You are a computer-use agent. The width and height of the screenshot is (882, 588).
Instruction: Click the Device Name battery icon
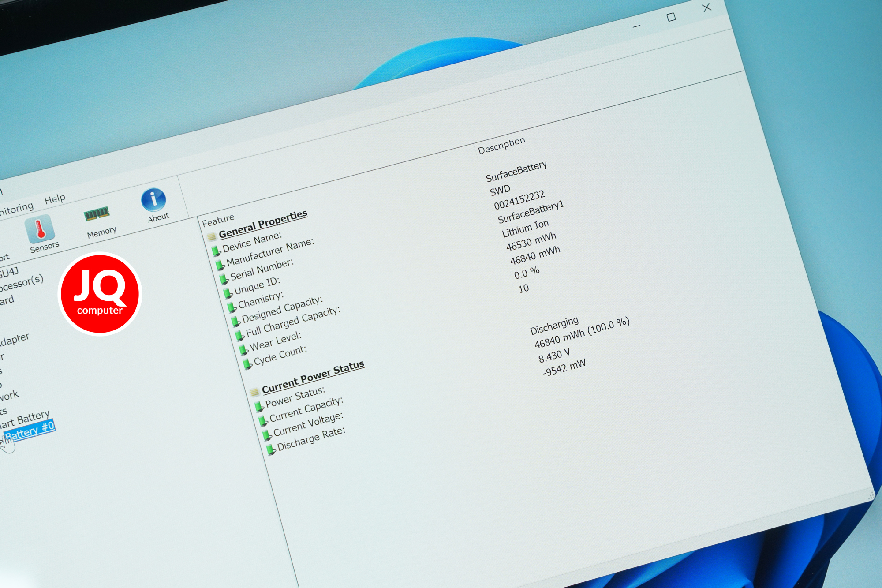tap(216, 251)
